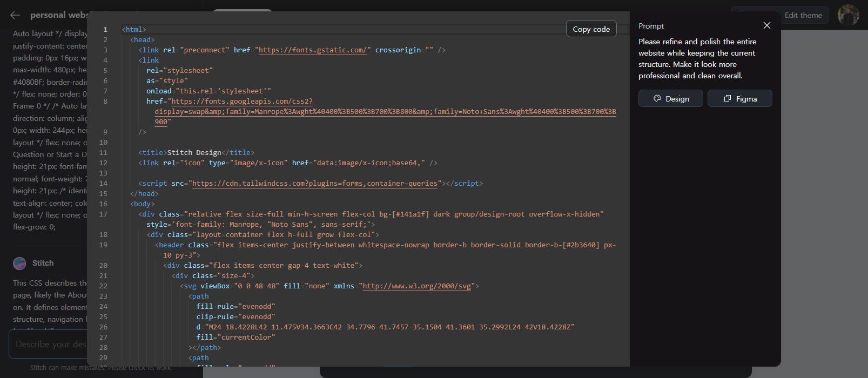Click the Design button label
868x378 pixels.
pos(677,99)
